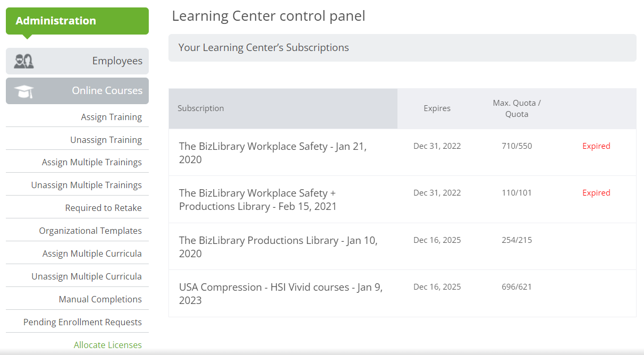Collapse the Online Courses section
The height and width of the screenshot is (355, 644).
point(77,91)
